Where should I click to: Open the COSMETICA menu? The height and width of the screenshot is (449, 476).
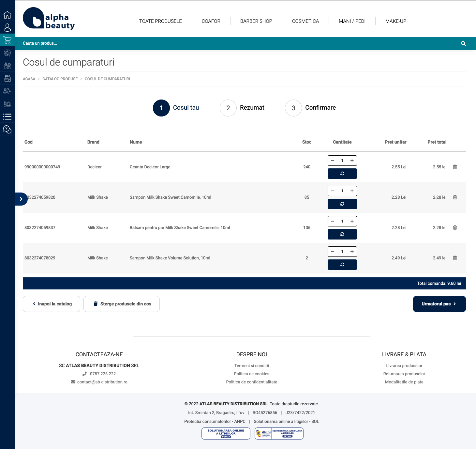pos(305,21)
